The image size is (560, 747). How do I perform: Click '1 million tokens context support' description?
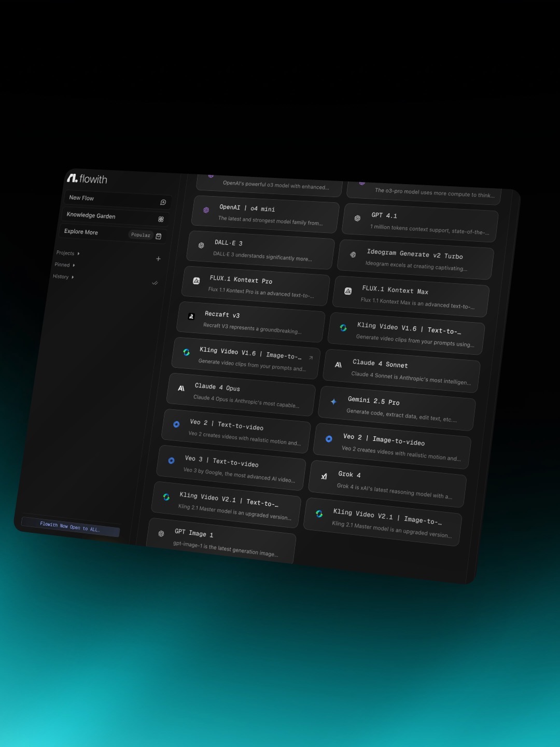point(429,229)
